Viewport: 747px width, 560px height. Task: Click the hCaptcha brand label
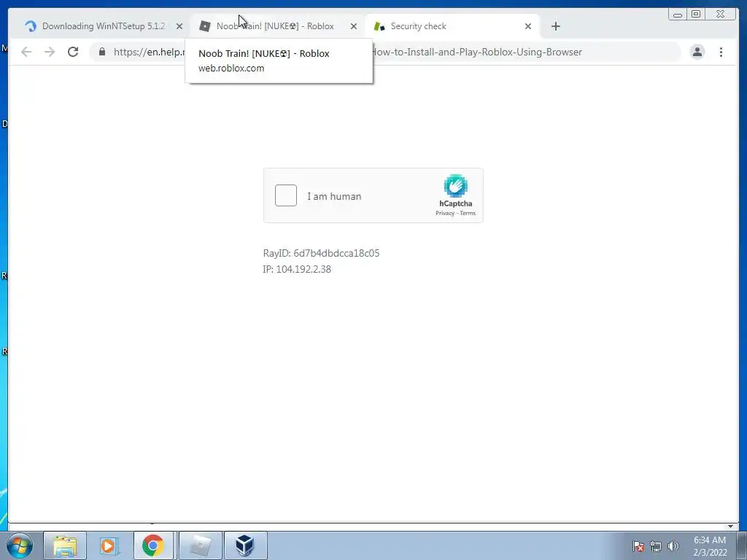click(455, 204)
